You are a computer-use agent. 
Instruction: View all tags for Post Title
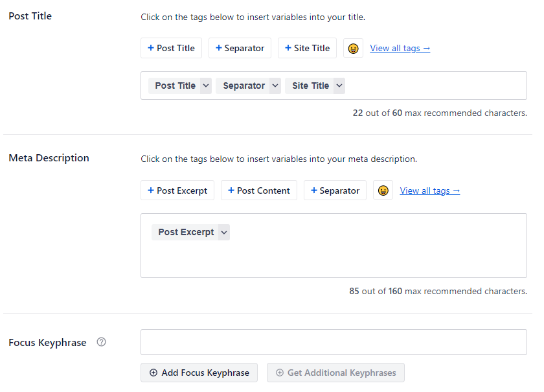point(400,48)
